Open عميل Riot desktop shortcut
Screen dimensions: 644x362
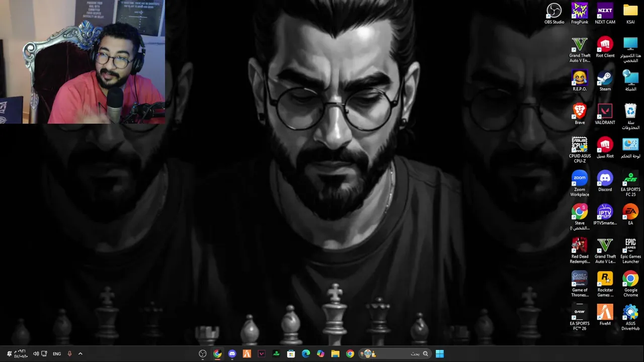click(x=605, y=147)
